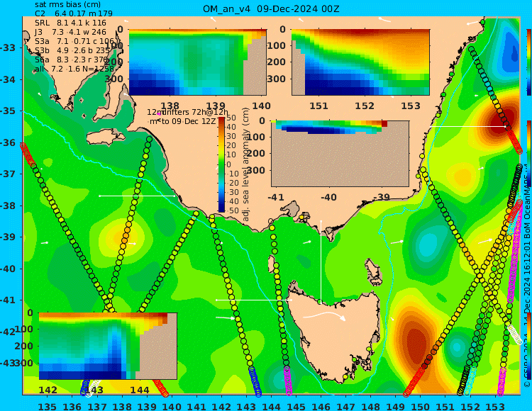The width and height of the screenshot is (532, 411).
Task: Click the 'adj. sea level anomaly (cm)' colorbar label
Action: [x=246, y=164]
